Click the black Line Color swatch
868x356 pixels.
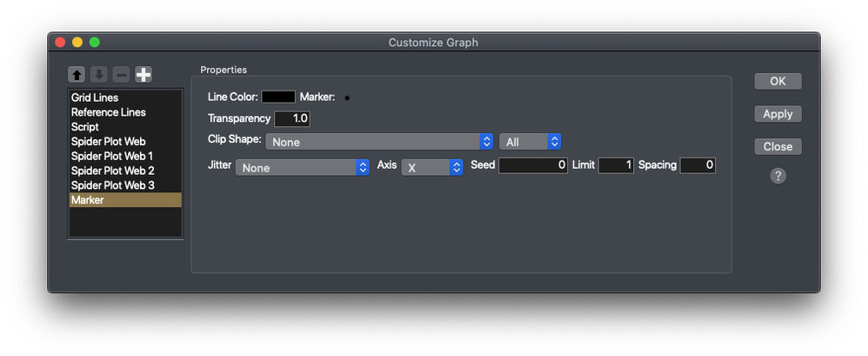click(278, 97)
